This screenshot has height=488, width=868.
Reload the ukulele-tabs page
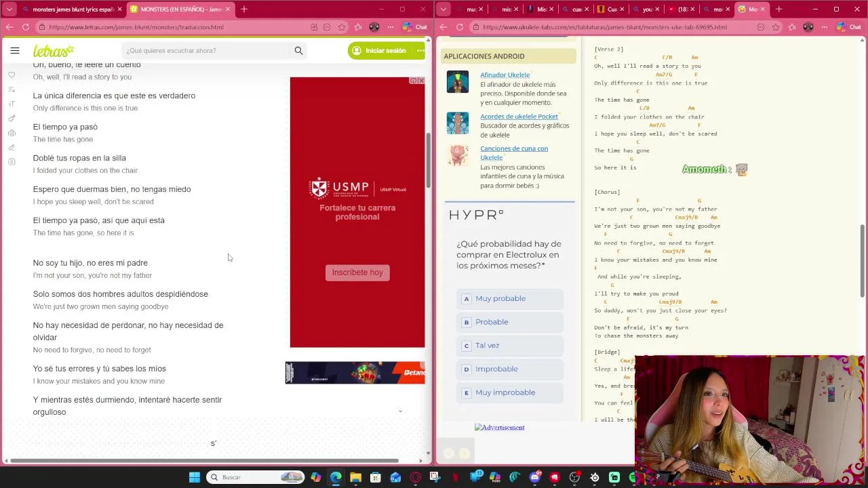(x=460, y=27)
